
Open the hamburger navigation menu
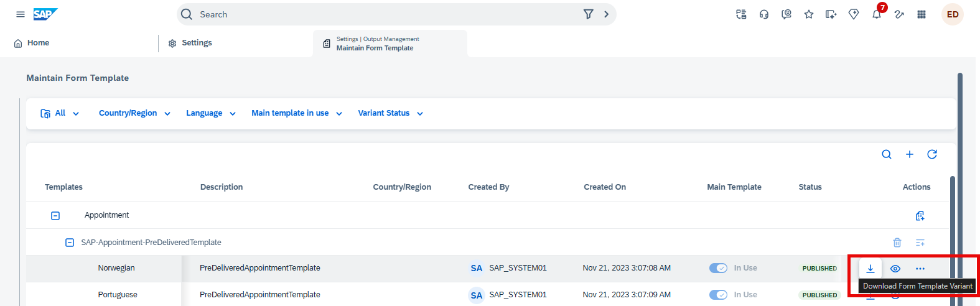[21, 14]
